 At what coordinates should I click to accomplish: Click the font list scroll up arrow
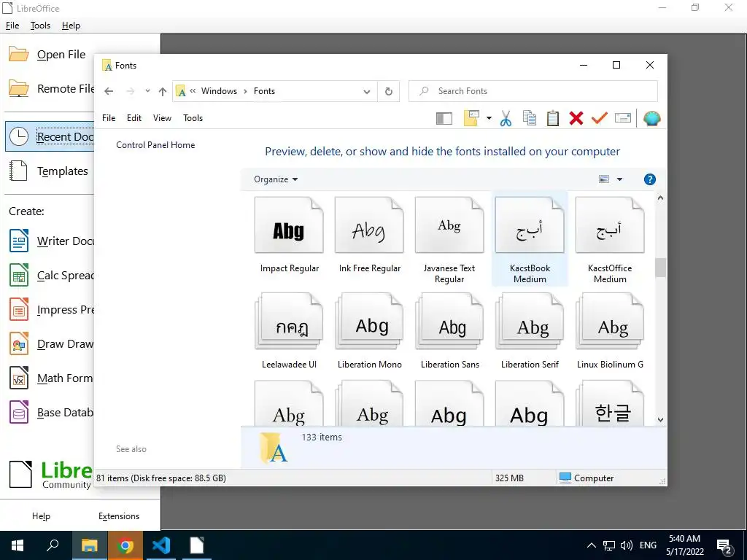[x=660, y=198]
